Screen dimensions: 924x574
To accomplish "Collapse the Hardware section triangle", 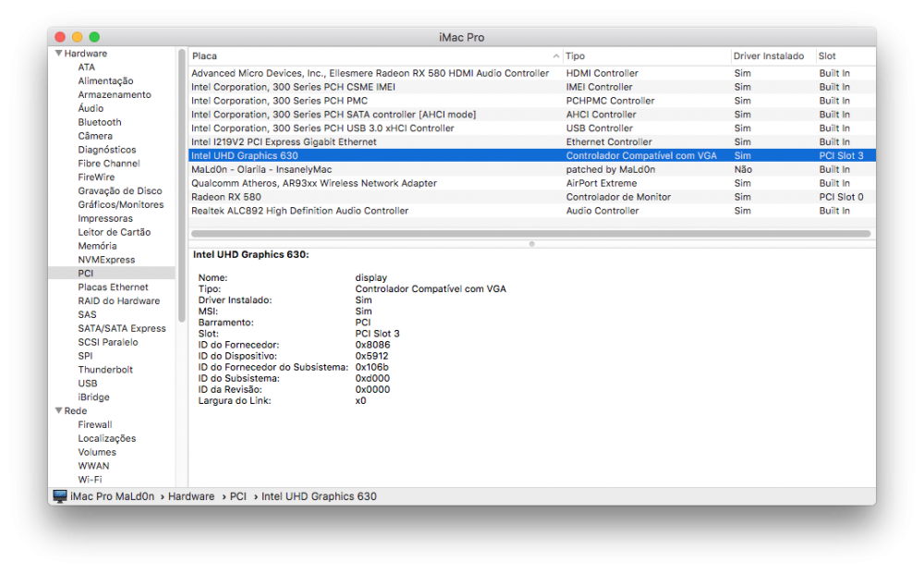I will tap(58, 53).
